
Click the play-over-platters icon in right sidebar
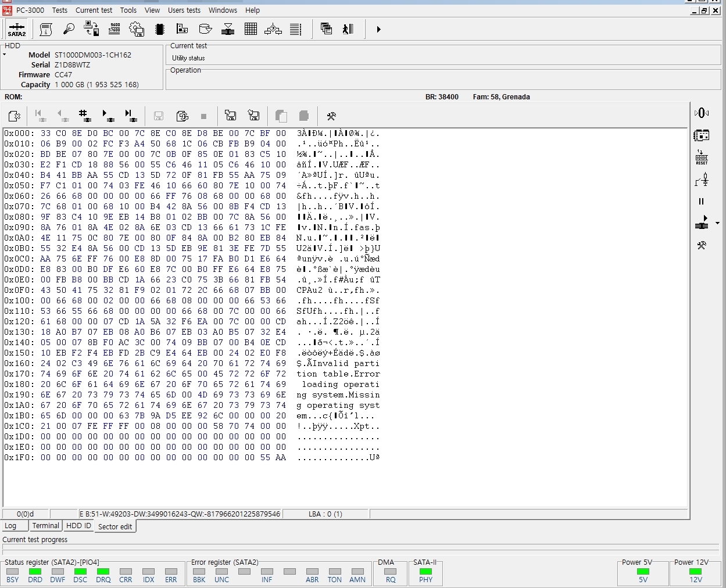(x=702, y=223)
